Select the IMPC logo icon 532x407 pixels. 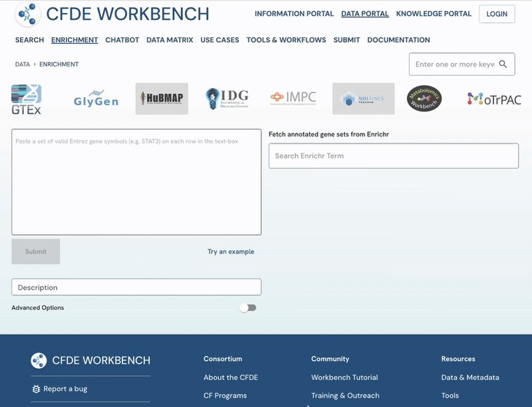293,98
